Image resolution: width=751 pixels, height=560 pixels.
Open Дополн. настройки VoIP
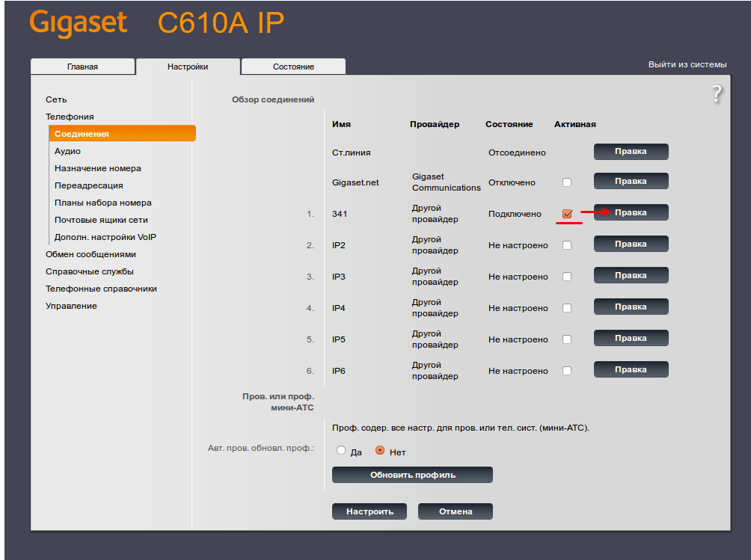[x=105, y=238]
